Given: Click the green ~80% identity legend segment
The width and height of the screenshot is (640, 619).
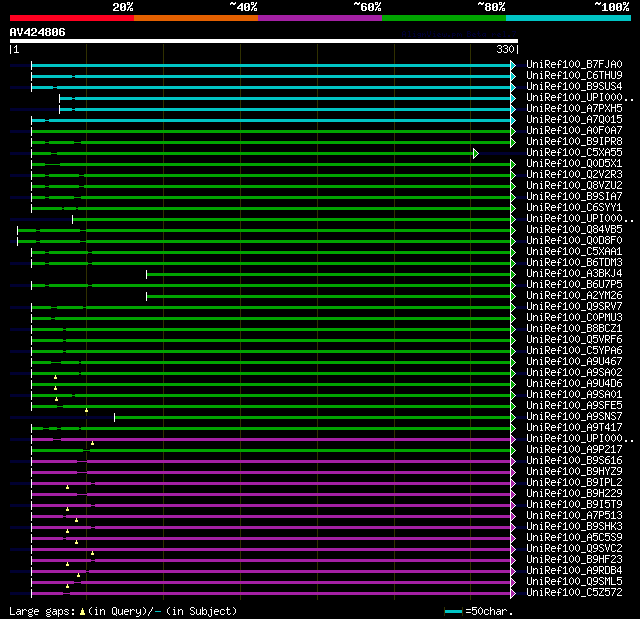Looking at the screenshot, I should click(444, 18).
